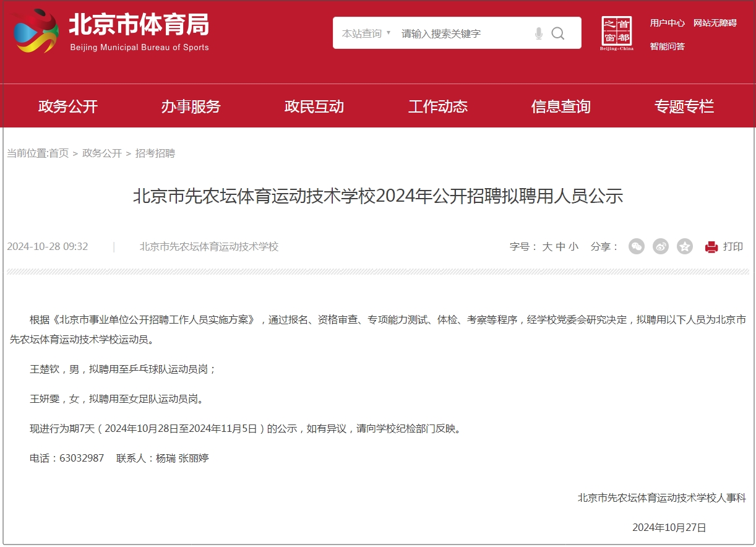The height and width of the screenshot is (547, 756).
Task: Set font size to 中
Action: pyautogui.click(x=561, y=246)
